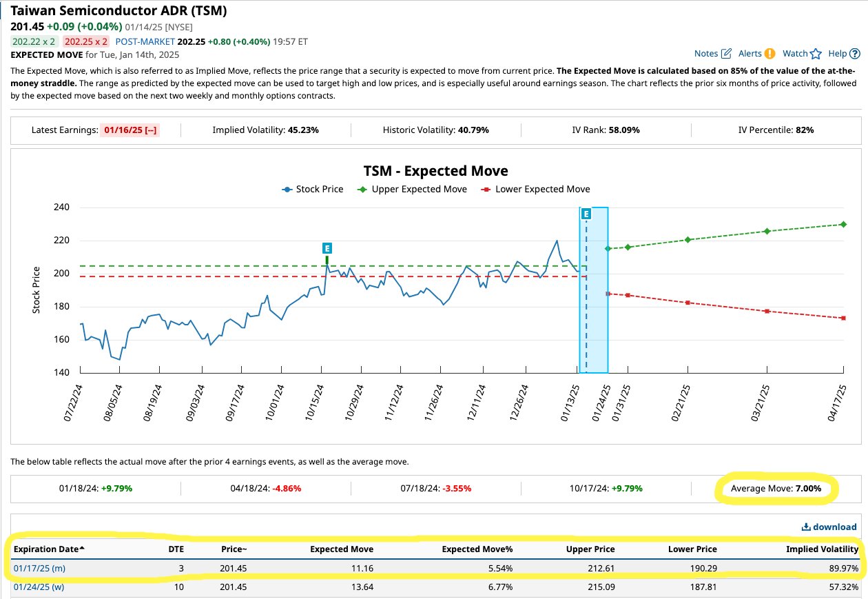Viewport: 868px width, 599px height.
Task: Click the Alerts link
Action: pyautogui.click(x=750, y=54)
